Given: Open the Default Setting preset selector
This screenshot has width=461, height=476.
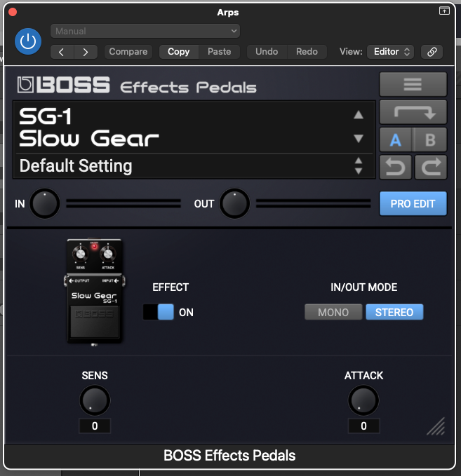Looking at the screenshot, I should 194,165.
